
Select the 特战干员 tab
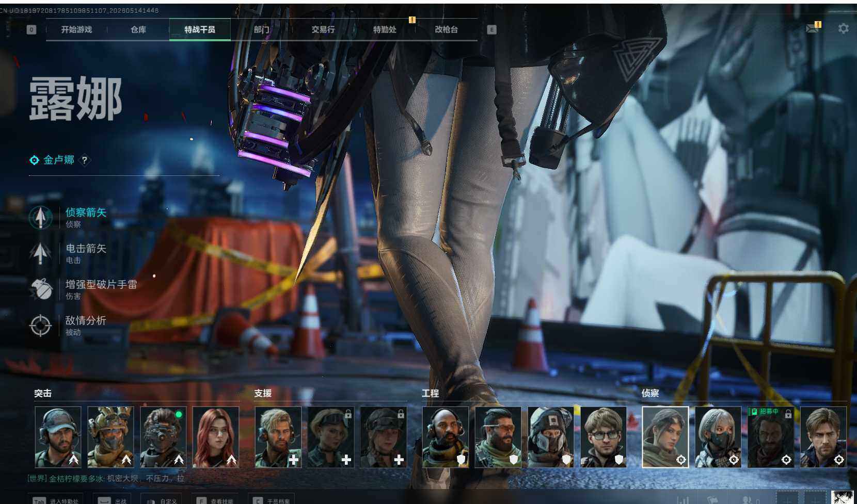tap(200, 30)
